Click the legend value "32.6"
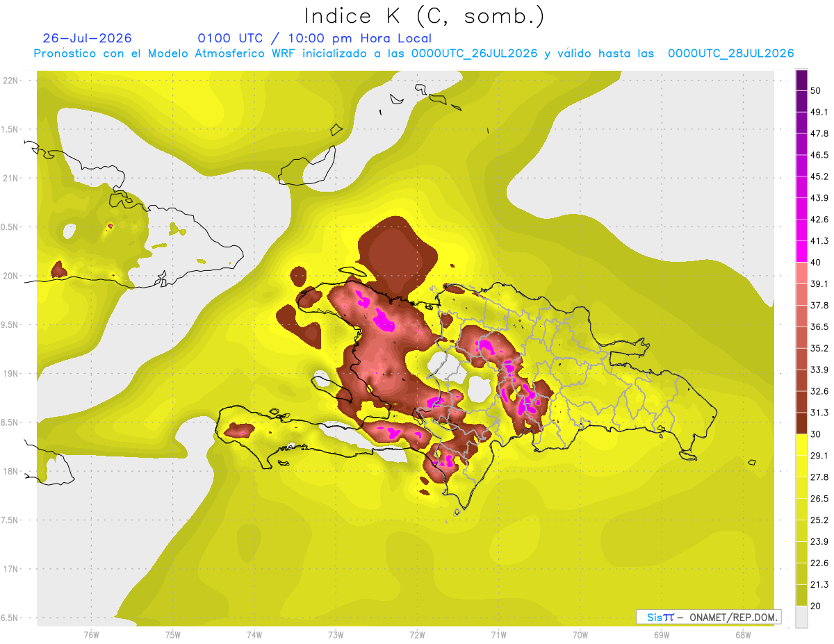This screenshot has width=834, height=644. 819,391
